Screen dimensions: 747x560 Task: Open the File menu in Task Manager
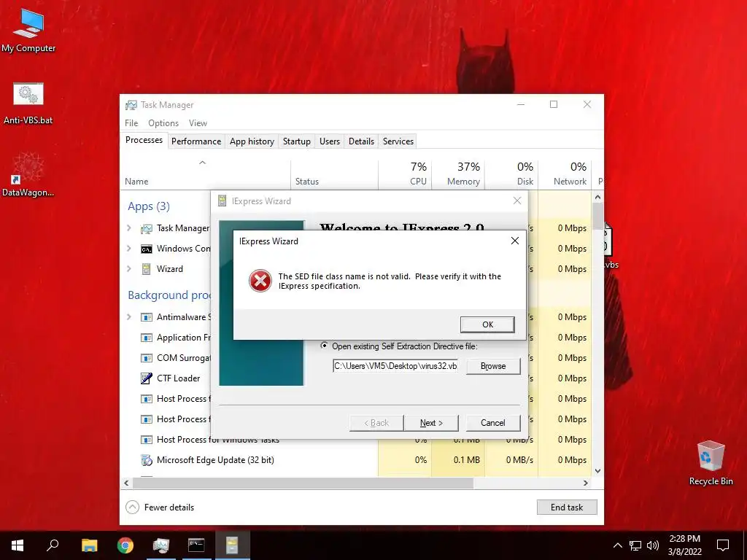[131, 122]
